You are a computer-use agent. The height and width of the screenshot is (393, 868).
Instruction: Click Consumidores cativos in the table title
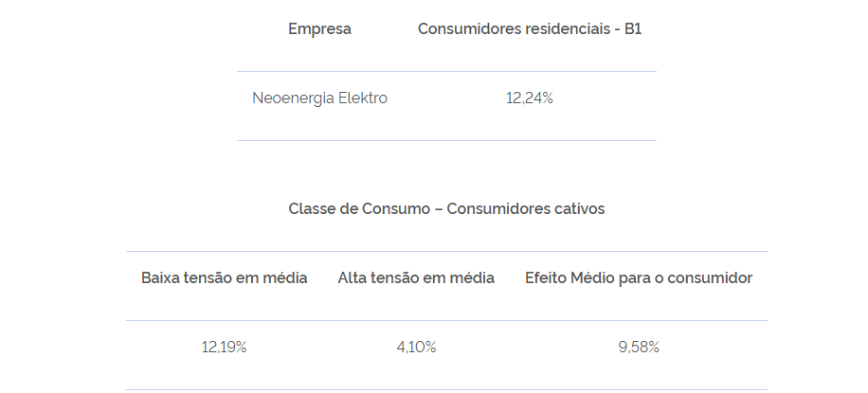(525, 208)
